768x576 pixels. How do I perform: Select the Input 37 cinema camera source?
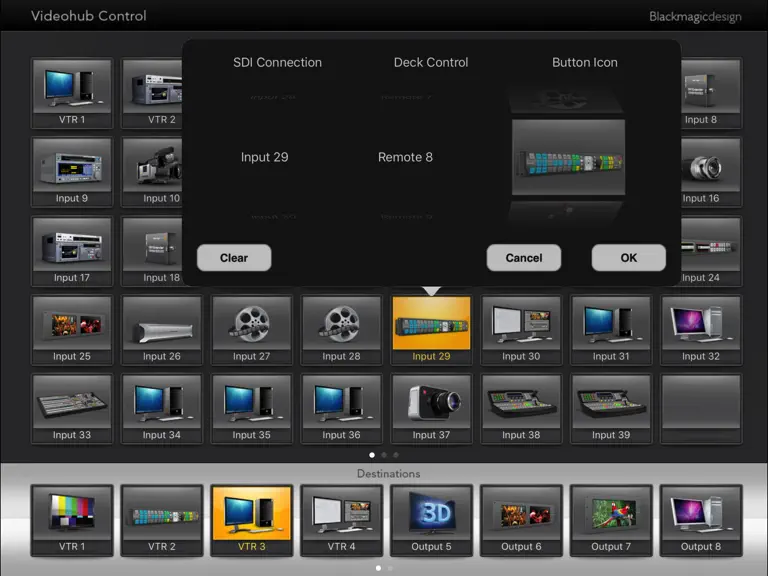[431, 408]
